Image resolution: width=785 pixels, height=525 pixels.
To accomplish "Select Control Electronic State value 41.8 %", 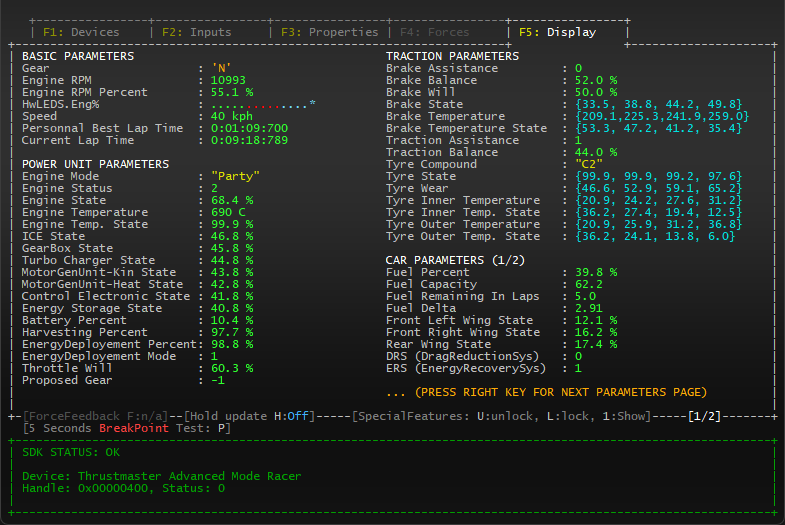I will click(x=232, y=296).
